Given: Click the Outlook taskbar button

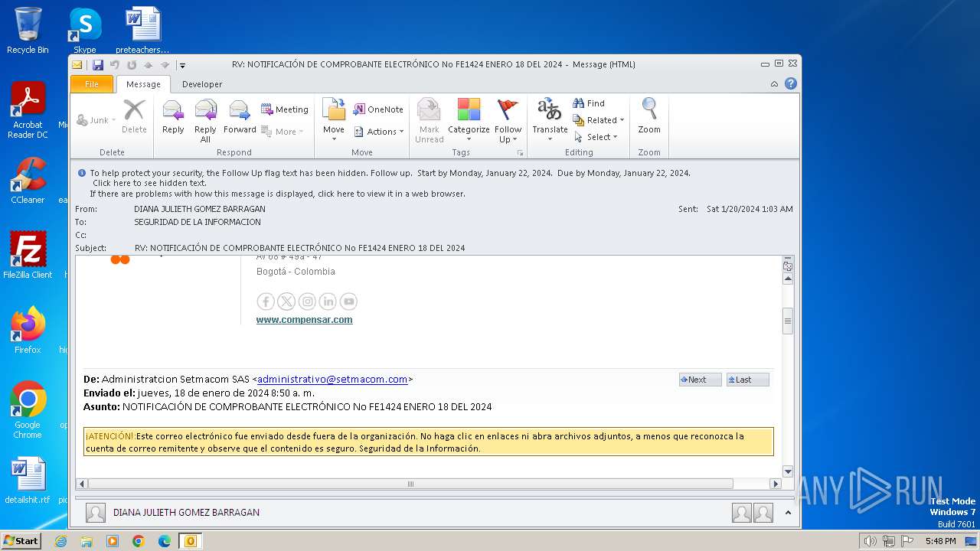Looking at the screenshot, I should (x=190, y=541).
